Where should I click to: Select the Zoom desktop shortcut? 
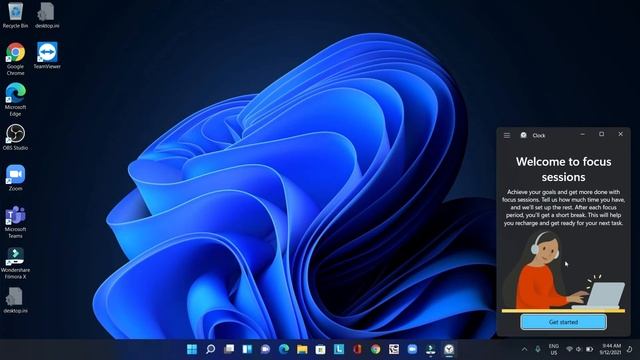[x=16, y=178]
